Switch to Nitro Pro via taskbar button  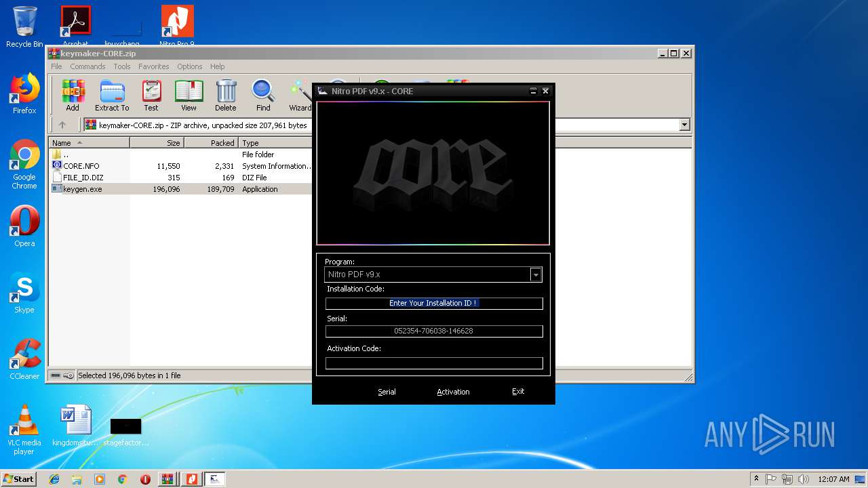[192, 479]
